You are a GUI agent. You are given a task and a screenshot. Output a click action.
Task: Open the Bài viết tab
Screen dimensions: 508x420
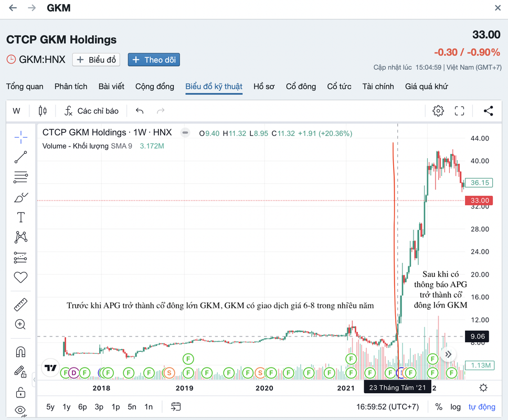[x=111, y=87]
